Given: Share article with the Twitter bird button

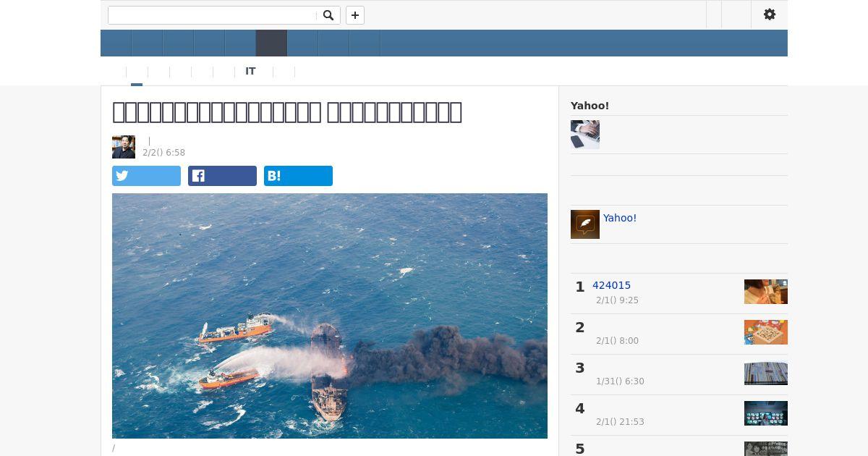Looking at the screenshot, I should [x=146, y=176].
